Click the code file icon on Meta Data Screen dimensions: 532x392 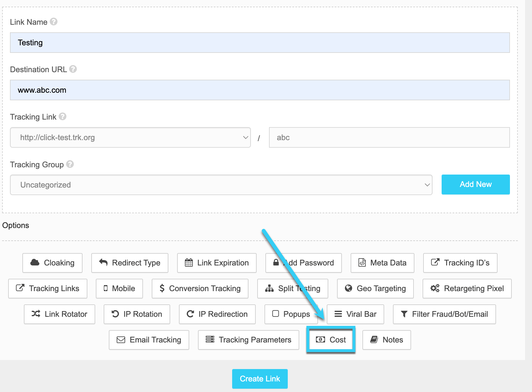(362, 262)
